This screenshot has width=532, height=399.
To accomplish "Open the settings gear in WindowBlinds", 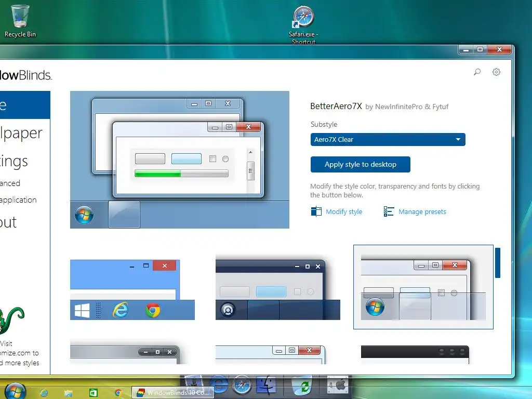I will click(496, 72).
